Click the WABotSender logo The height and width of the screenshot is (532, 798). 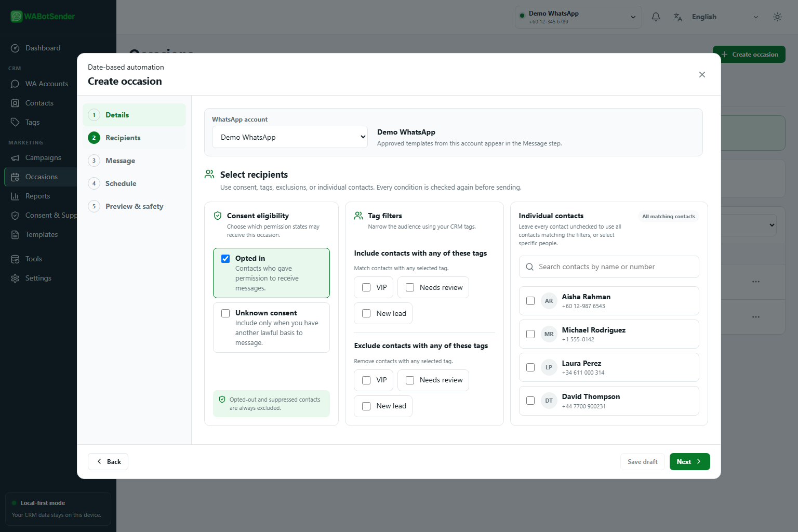coord(43,17)
